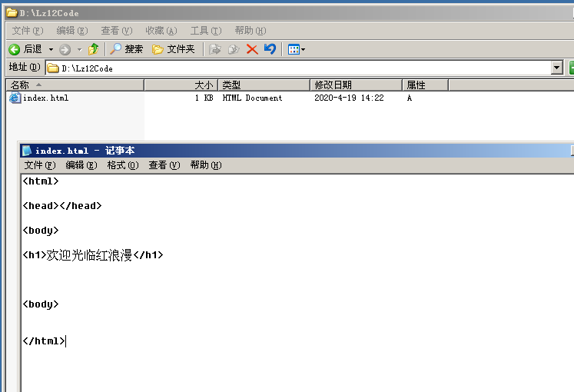Click the 地址(D) address label
The width and height of the screenshot is (574, 392).
[x=25, y=68]
